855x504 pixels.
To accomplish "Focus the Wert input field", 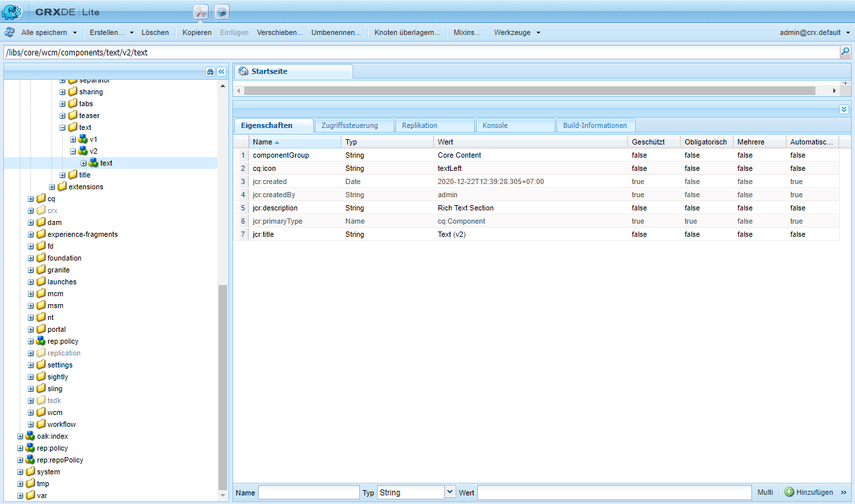I will click(615, 492).
